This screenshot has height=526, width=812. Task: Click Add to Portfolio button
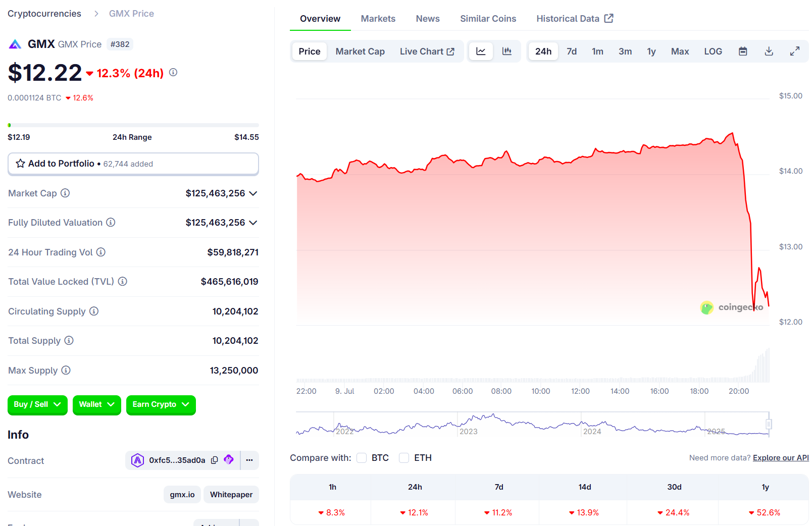133,164
